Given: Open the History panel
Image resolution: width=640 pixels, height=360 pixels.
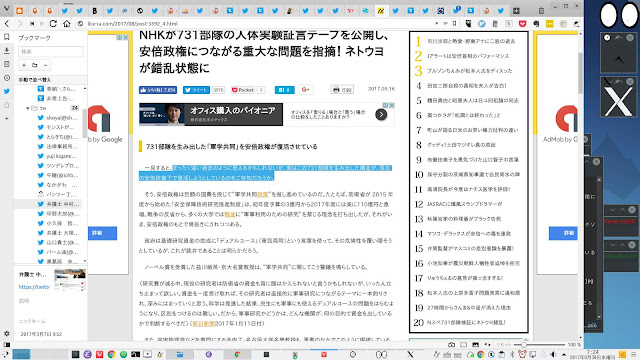Looking at the screenshot, I should 7,78.
